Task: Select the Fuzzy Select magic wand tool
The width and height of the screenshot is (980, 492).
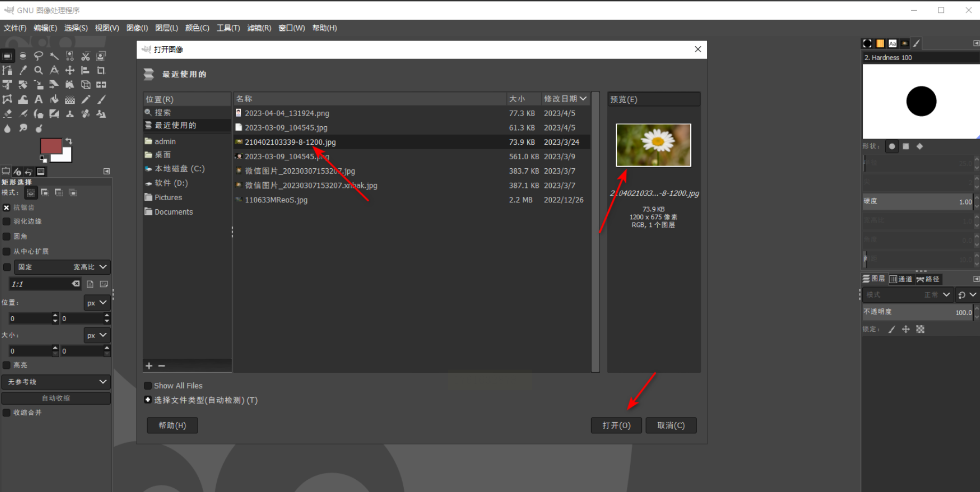Action: [x=54, y=56]
